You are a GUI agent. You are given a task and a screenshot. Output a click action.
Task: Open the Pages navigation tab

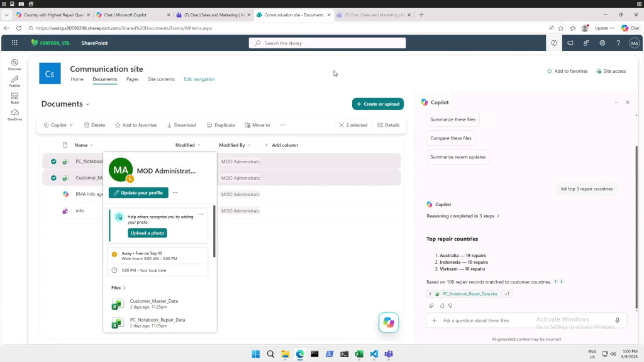(132, 79)
